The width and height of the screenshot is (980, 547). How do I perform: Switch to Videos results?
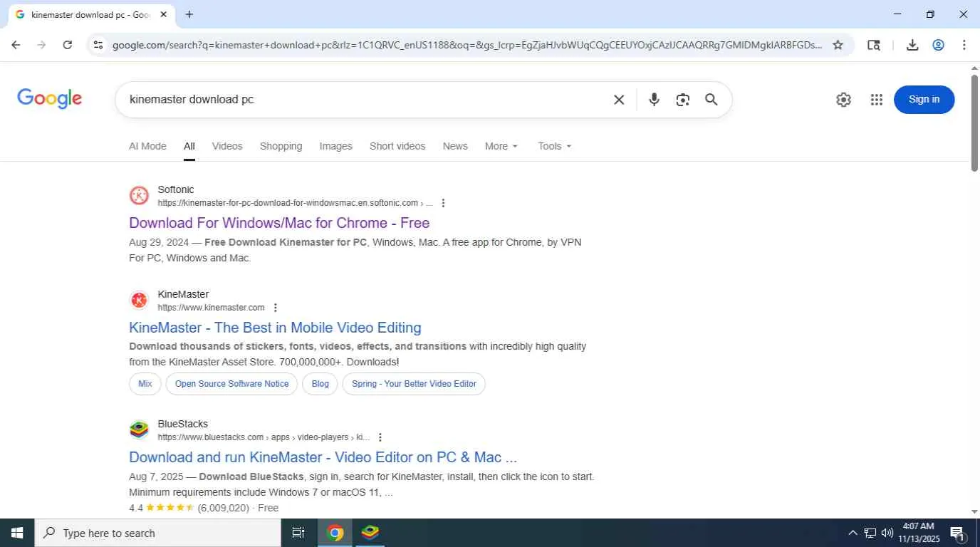click(227, 146)
